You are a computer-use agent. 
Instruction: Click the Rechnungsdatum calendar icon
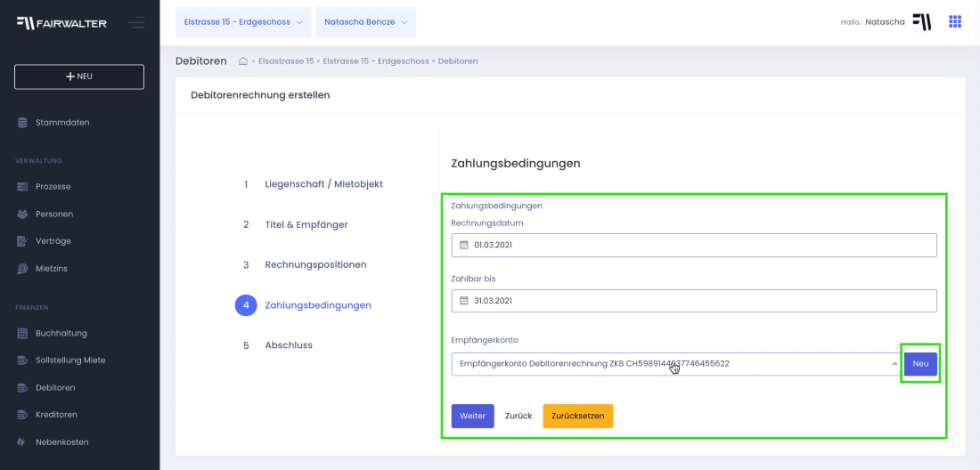463,246
